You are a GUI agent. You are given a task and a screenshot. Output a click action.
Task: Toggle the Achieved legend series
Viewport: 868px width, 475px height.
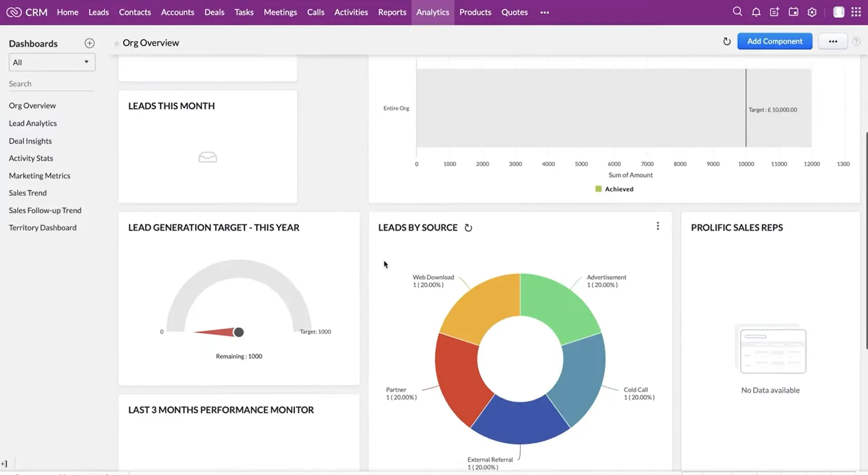coord(614,189)
